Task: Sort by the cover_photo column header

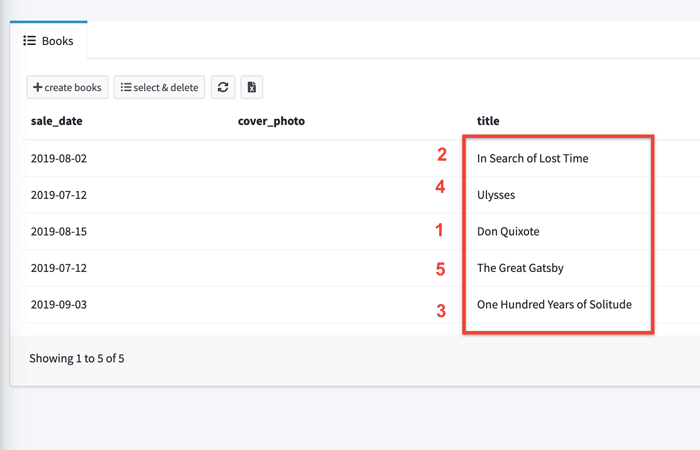Action: tap(271, 121)
